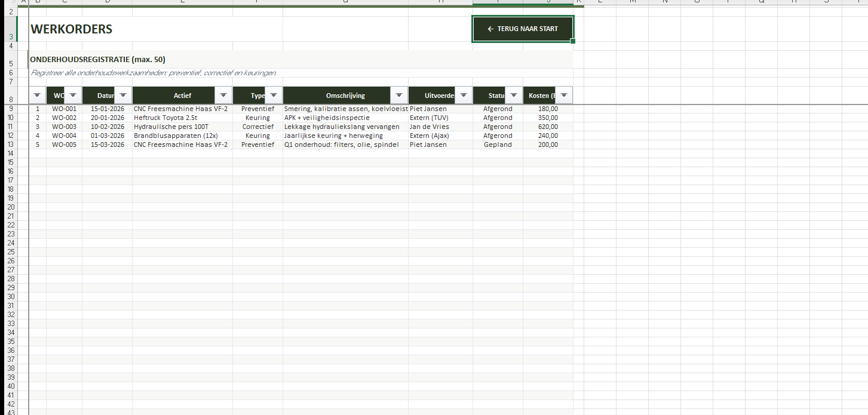Select the cost cell showing 620,00

coord(547,127)
